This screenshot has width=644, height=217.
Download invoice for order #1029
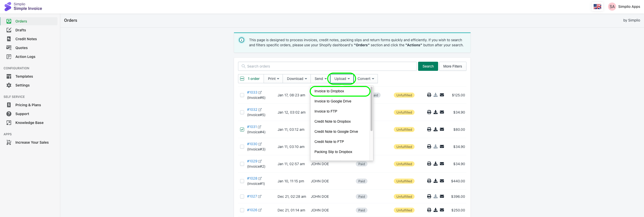coord(436,164)
